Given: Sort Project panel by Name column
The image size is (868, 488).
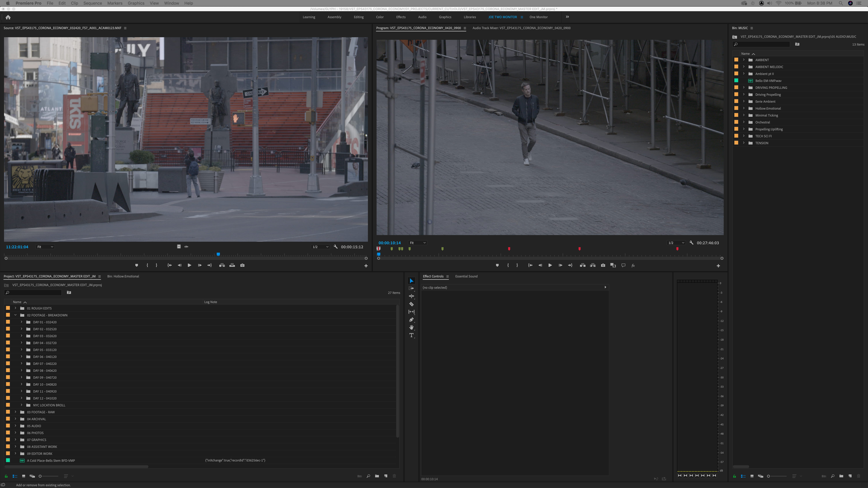Looking at the screenshot, I should pyautogui.click(x=17, y=302).
